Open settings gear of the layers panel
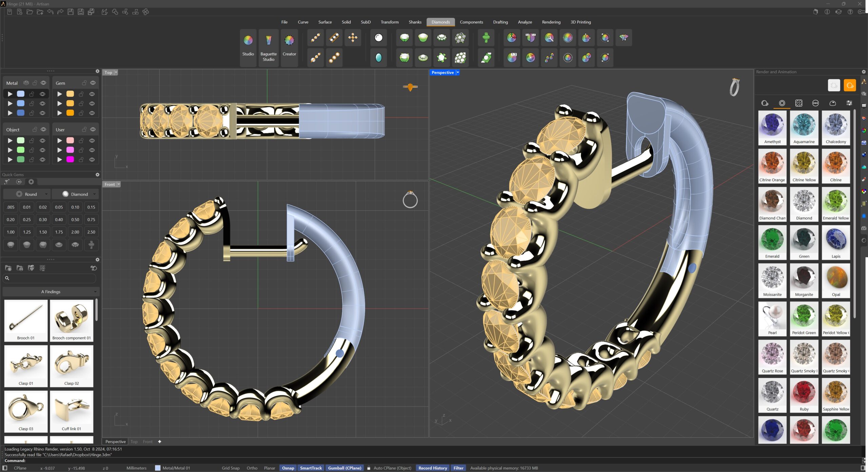This screenshot has height=472, width=868. (x=97, y=71)
